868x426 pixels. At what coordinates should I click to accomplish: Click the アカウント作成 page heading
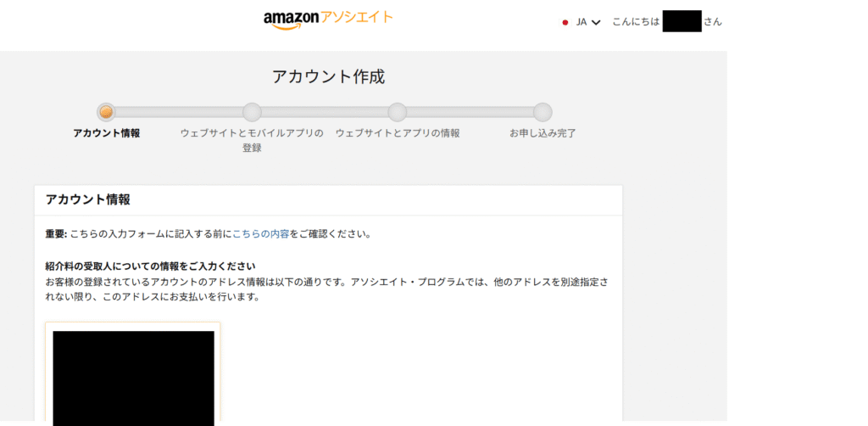point(328,76)
